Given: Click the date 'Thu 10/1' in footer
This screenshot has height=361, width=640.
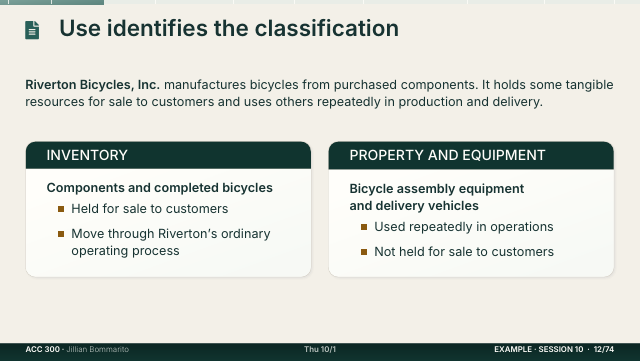Looking at the screenshot, I should (320, 349).
